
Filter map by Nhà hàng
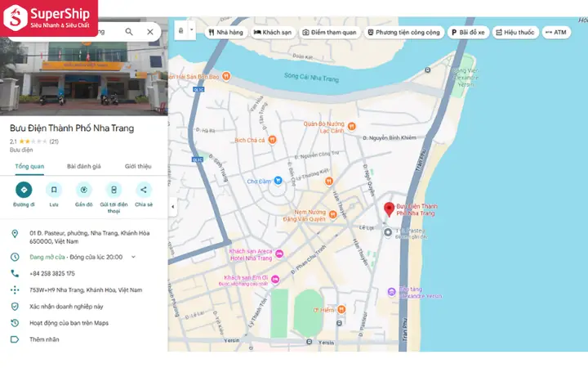pyautogui.click(x=225, y=32)
